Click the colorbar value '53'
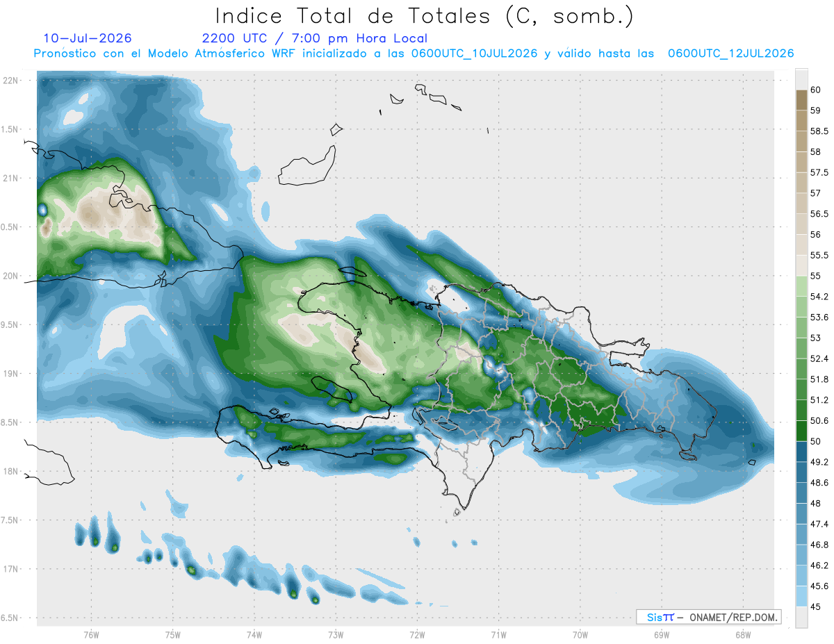834x644 pixels. click(x=816, y=338)
